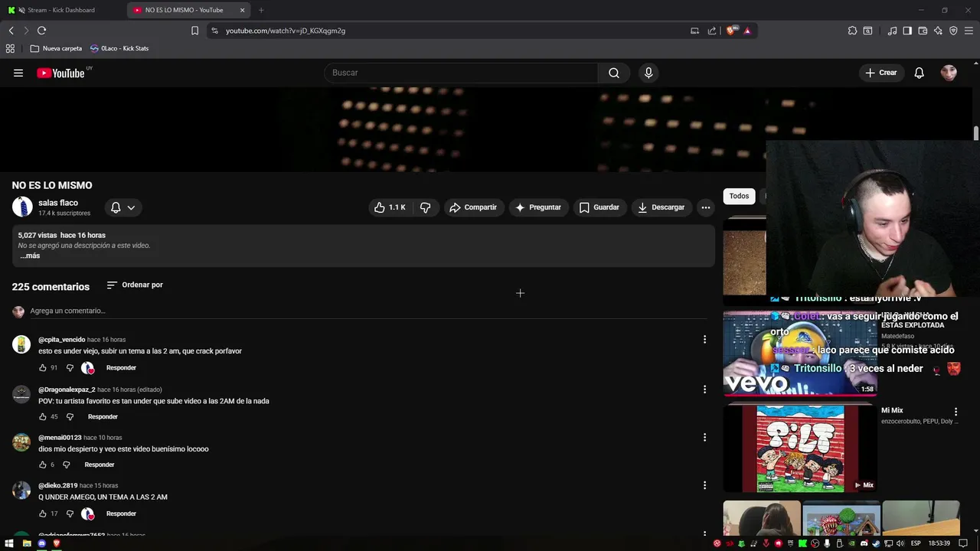This screenshot has width=980, height=551.
Task: Like the comment by @cpita_vencido
Action: pos(43,368)
